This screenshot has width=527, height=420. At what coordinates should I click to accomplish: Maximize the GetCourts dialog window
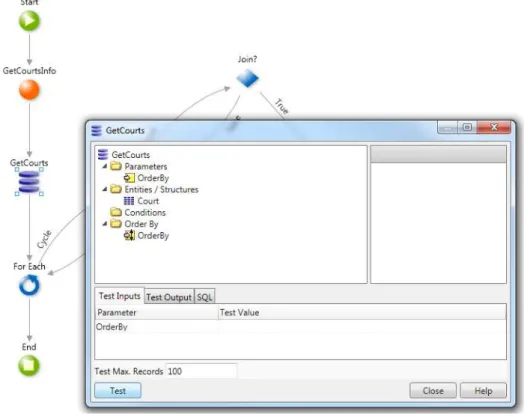click(x=467, y=127)
